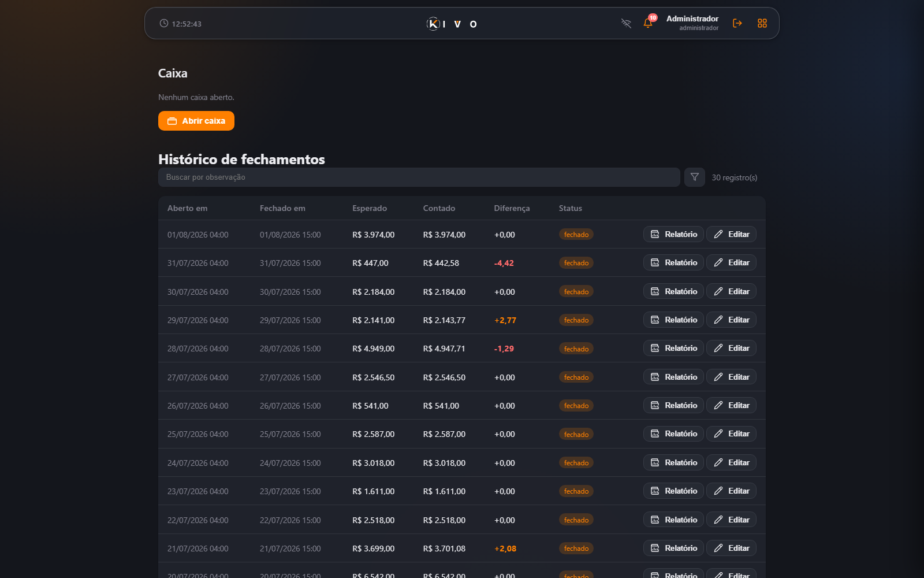Screen dimensions: 924x578
Task: Open the apps grid menu icon
Action: tap(762, 23)
